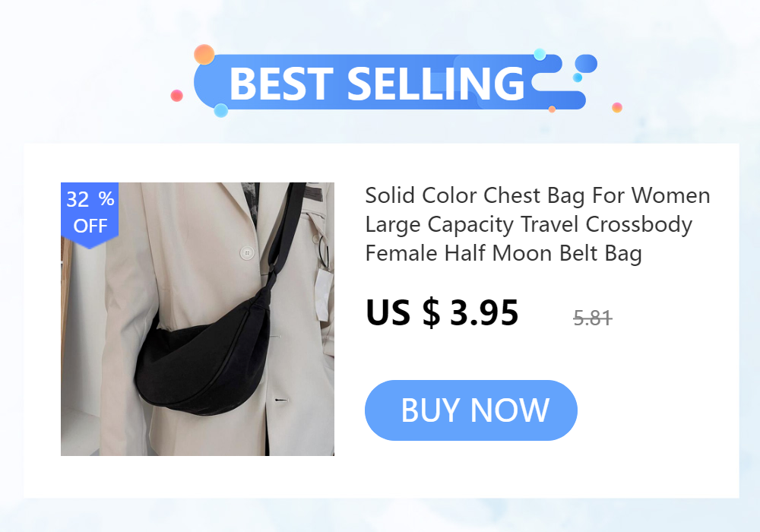The height and width of the screenshot is (532, 760).
Task: Click the BUY NOW button
Action: point(470,410)
